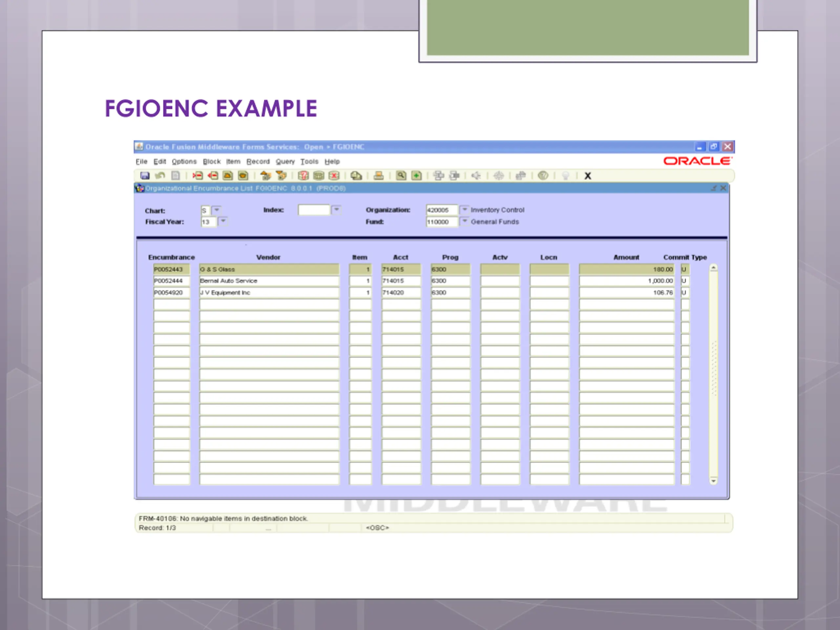
Task: Click the black X exit toolbar icon
Action: [x=588, y=176]
